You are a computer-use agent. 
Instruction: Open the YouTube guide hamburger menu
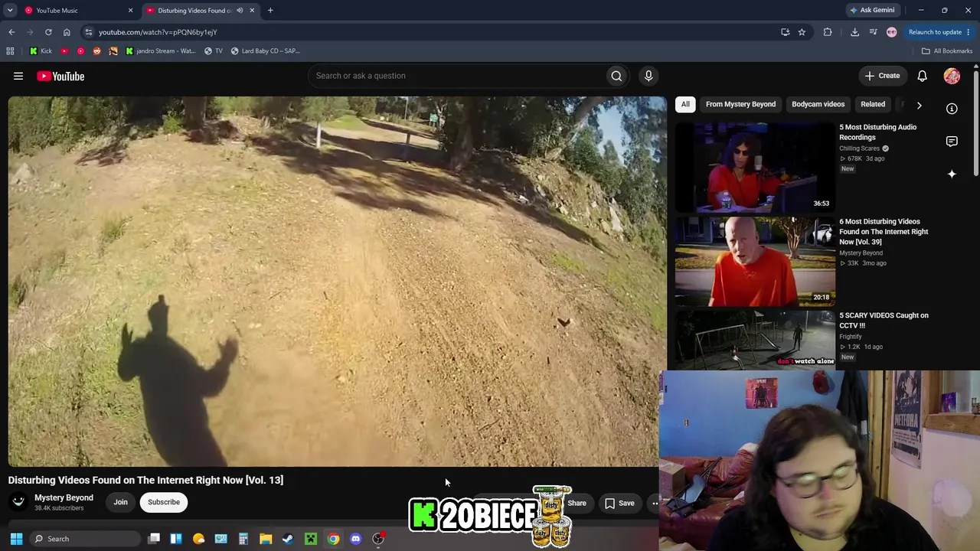click(18, 76)
